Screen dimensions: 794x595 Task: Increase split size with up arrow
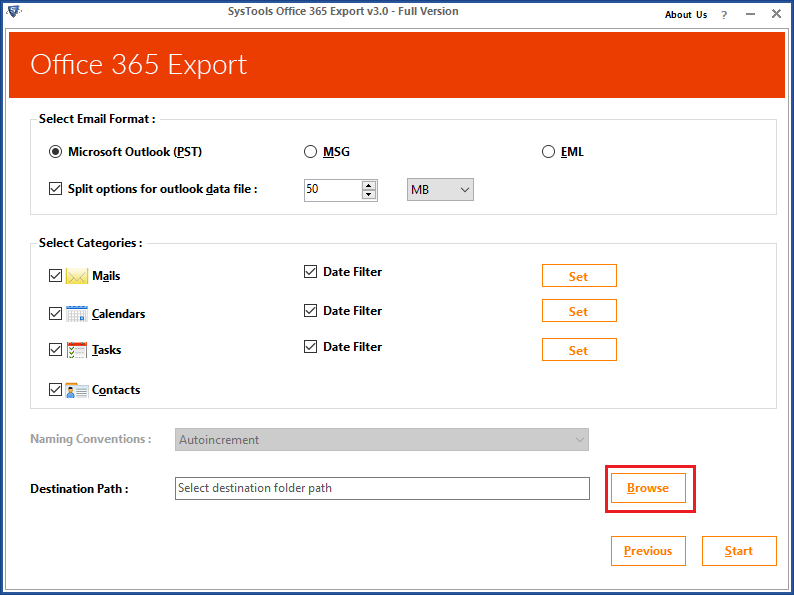pyautogui.click(x=369, y=185)
